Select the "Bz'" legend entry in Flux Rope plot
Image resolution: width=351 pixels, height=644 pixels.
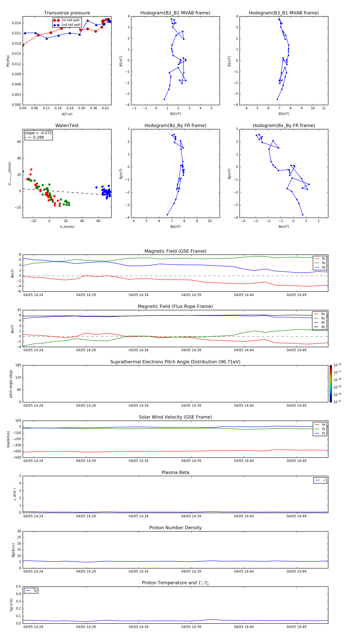[x=320, y=323]
